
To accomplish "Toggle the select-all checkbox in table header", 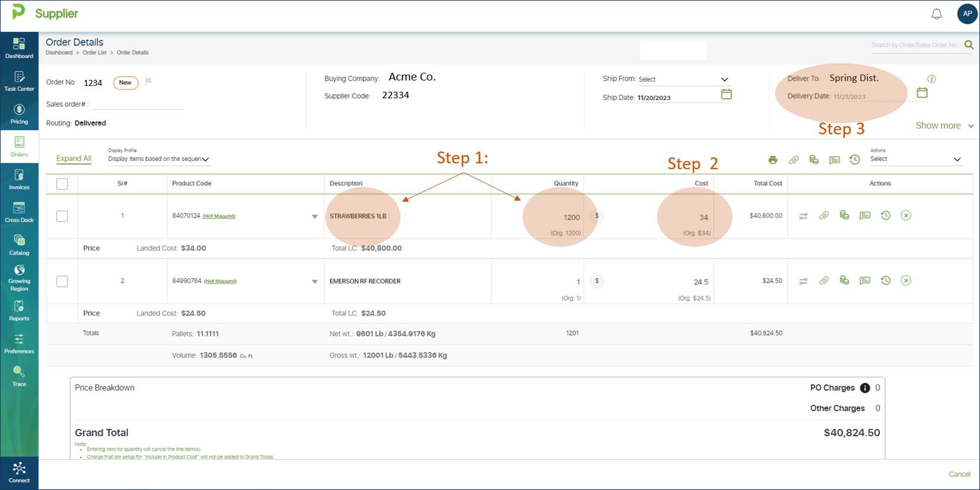I will click(x=62, y=184).
